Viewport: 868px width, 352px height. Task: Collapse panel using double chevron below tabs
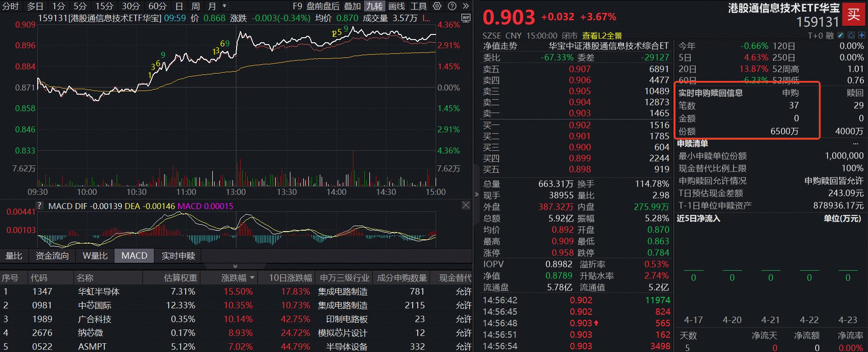point(235,267)
